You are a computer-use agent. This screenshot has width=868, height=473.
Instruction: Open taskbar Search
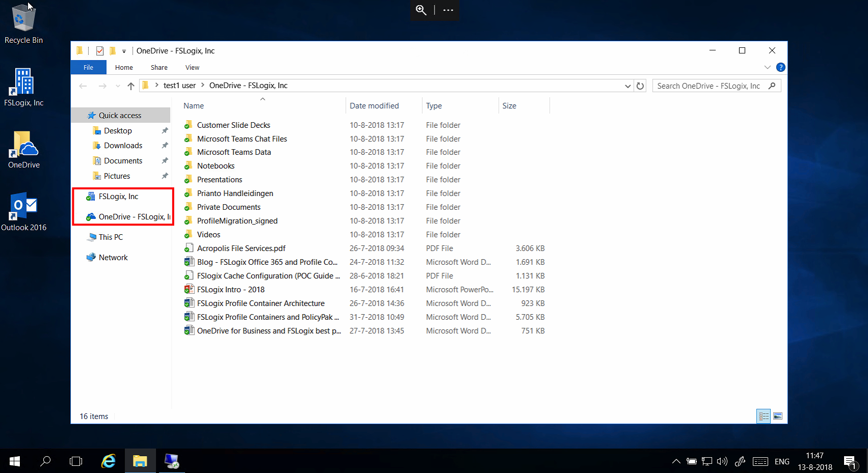[45, 461]
